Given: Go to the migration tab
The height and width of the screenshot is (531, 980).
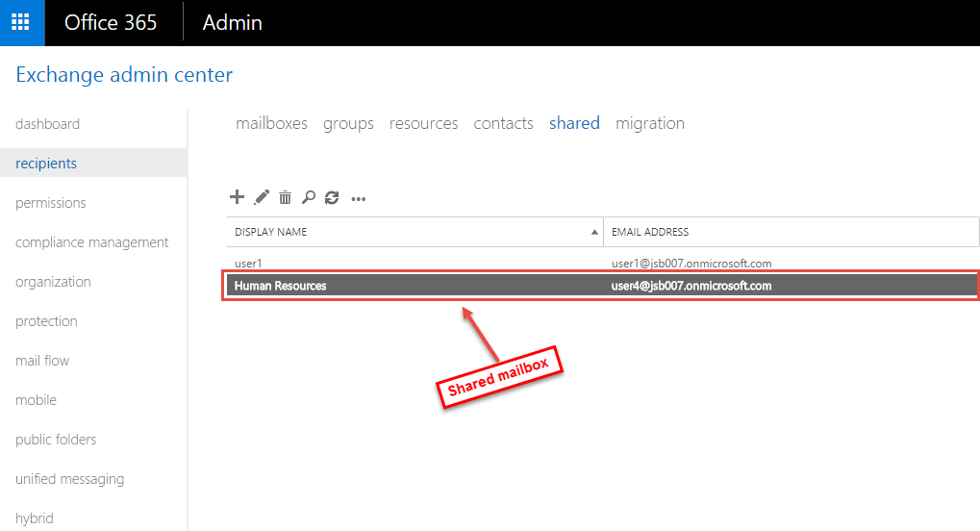Looking at the screenshot, I should 650,123.
